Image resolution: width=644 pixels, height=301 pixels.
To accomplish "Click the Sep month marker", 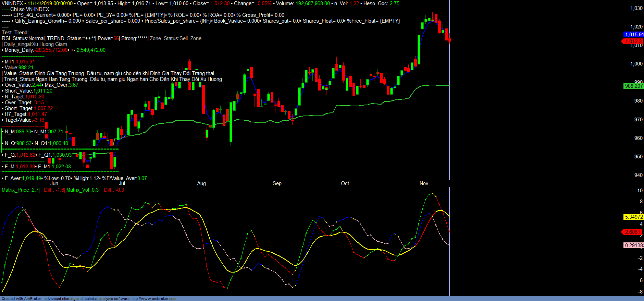I will click(x=277, y=183).
